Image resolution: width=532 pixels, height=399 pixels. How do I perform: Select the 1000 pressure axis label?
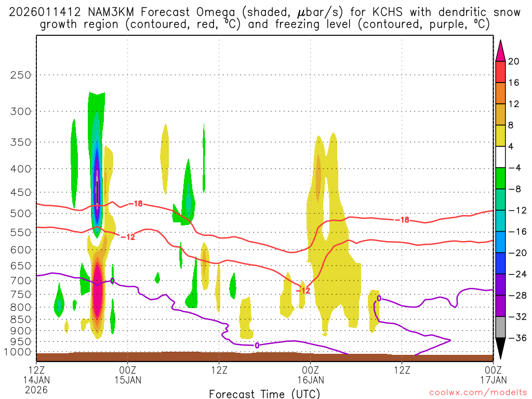(x=18, y=352)
